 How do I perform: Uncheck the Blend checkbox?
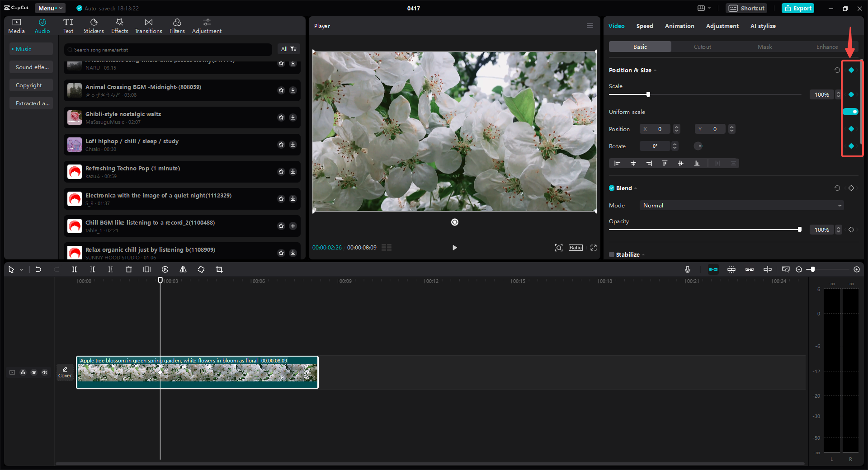(x=611, y=188)
